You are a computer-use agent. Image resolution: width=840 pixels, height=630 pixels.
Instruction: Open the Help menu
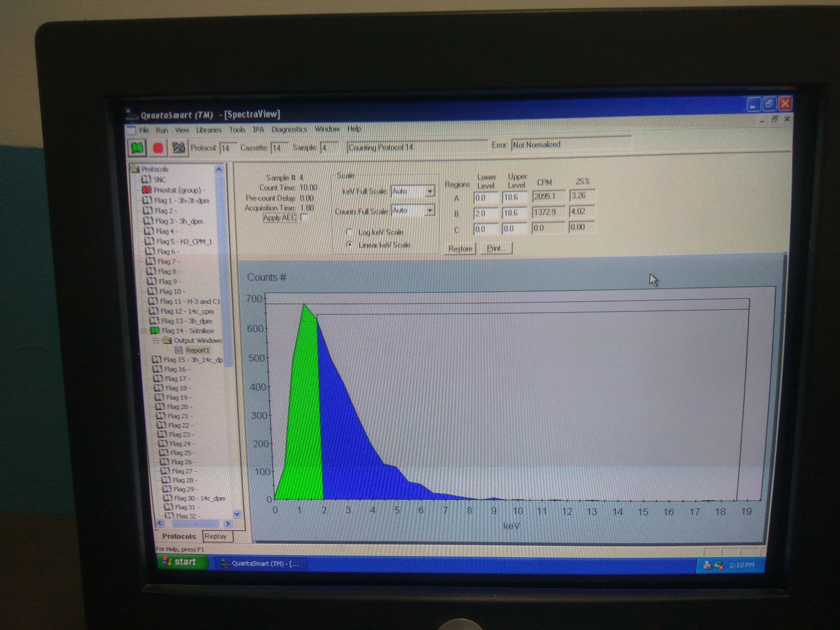point(354,129)
